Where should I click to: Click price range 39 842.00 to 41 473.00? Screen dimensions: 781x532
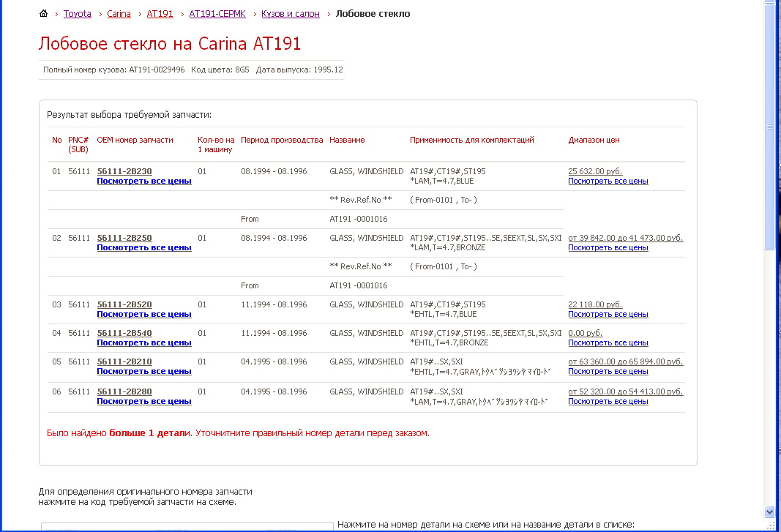point(625,238)
